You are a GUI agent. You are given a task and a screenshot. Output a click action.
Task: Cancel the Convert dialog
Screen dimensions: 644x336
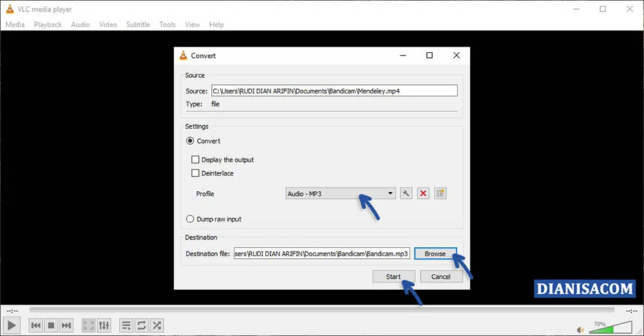[441, 277]
